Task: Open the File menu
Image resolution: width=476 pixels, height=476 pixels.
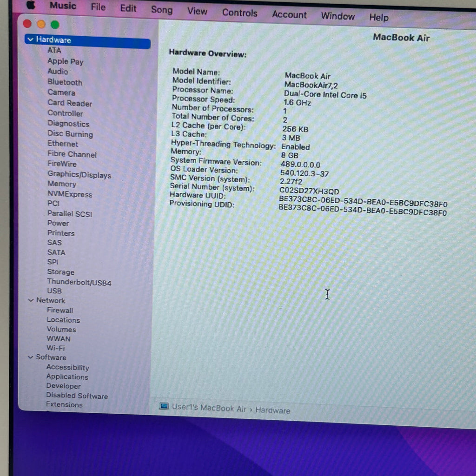Action: (x=98, y=7)
